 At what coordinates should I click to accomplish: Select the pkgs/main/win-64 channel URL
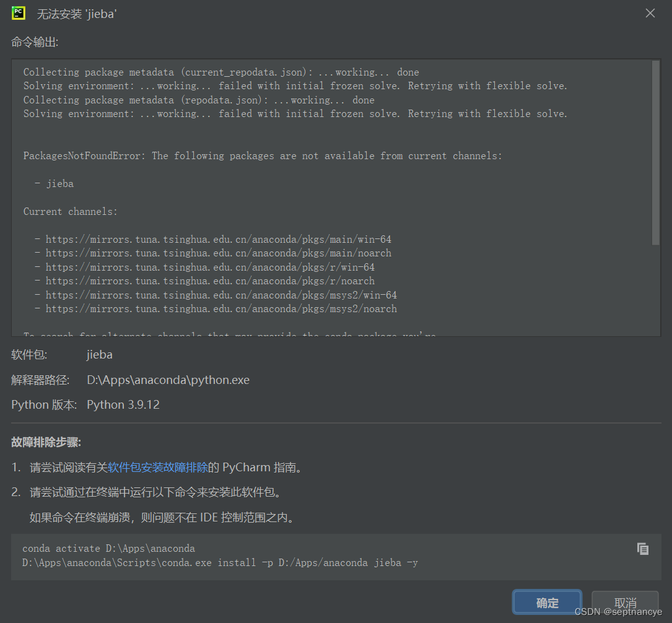(x=218, y=239)
